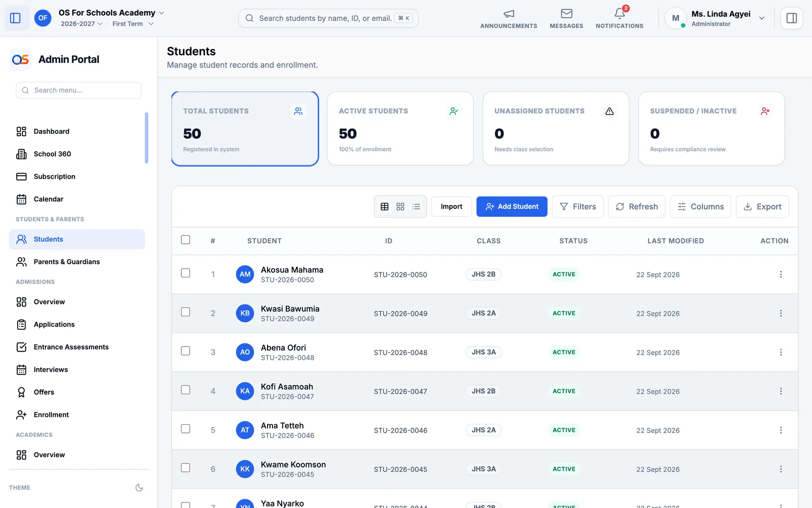Select all students header checkbox
812x508 pixels.
click(x=186, y=240)
